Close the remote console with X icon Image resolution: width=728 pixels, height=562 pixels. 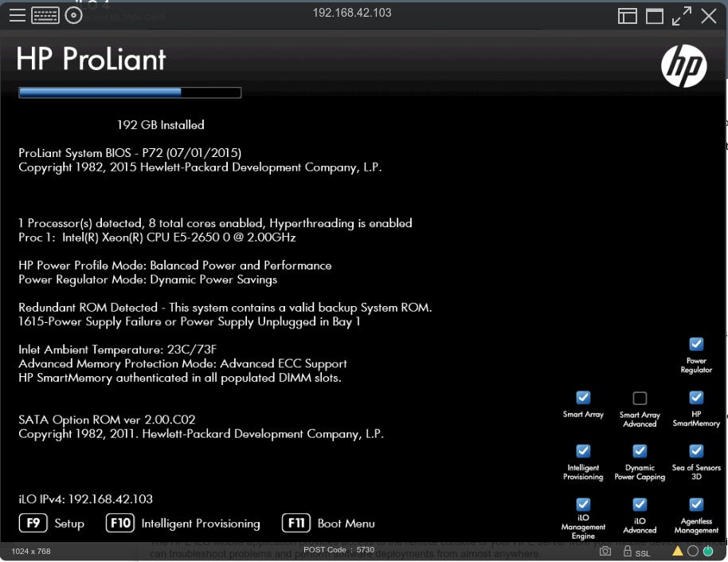point(709,16)
